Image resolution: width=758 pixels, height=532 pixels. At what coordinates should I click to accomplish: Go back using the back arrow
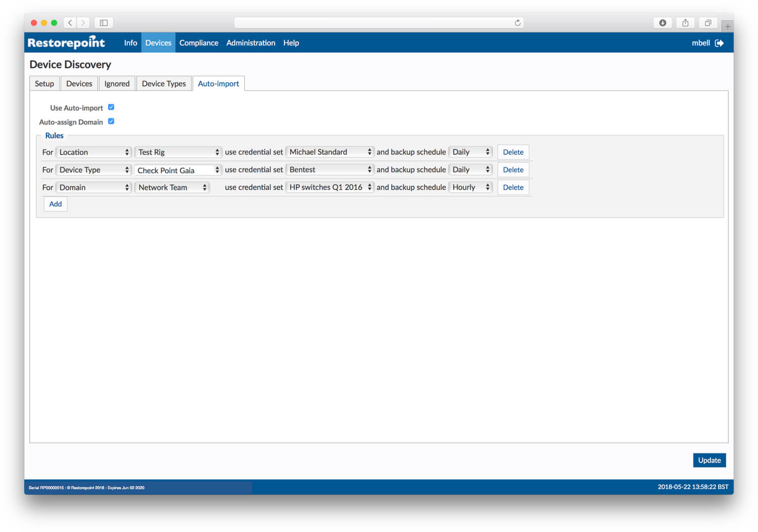coord(70,23)
